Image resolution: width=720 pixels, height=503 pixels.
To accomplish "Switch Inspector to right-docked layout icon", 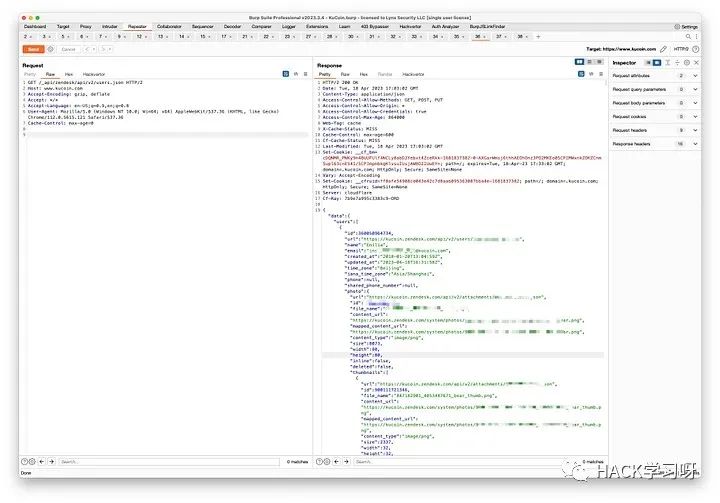I will [657, 62].
